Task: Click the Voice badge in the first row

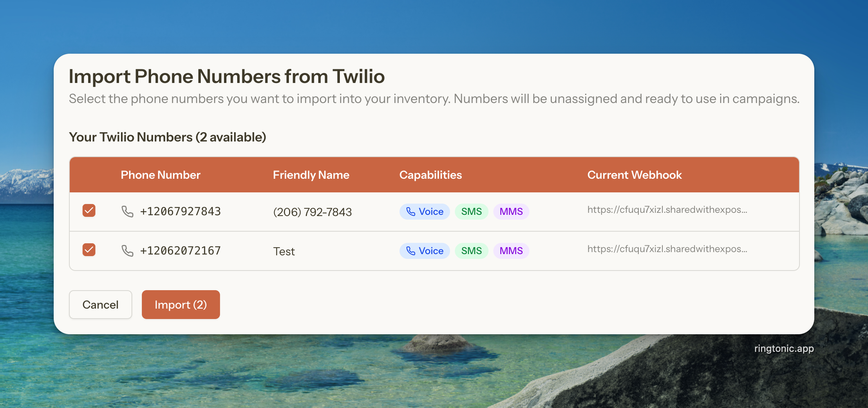Action: (x=424, y=211)
